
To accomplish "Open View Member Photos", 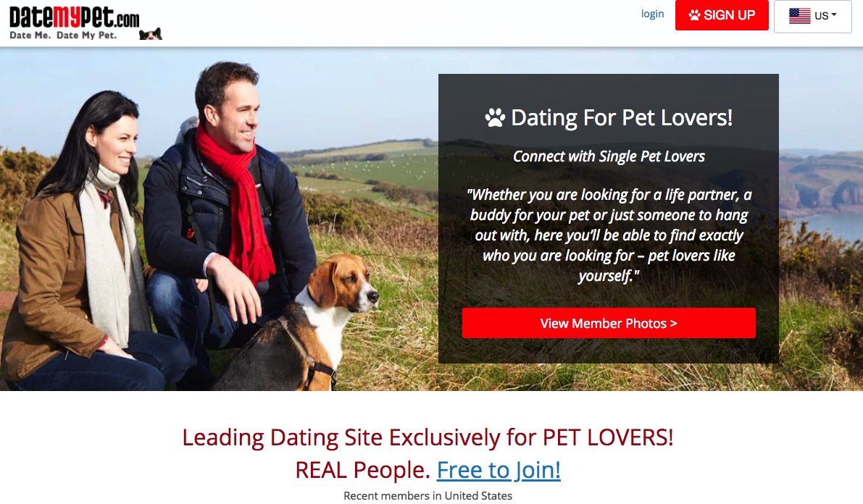I will (x=609, y=323).
